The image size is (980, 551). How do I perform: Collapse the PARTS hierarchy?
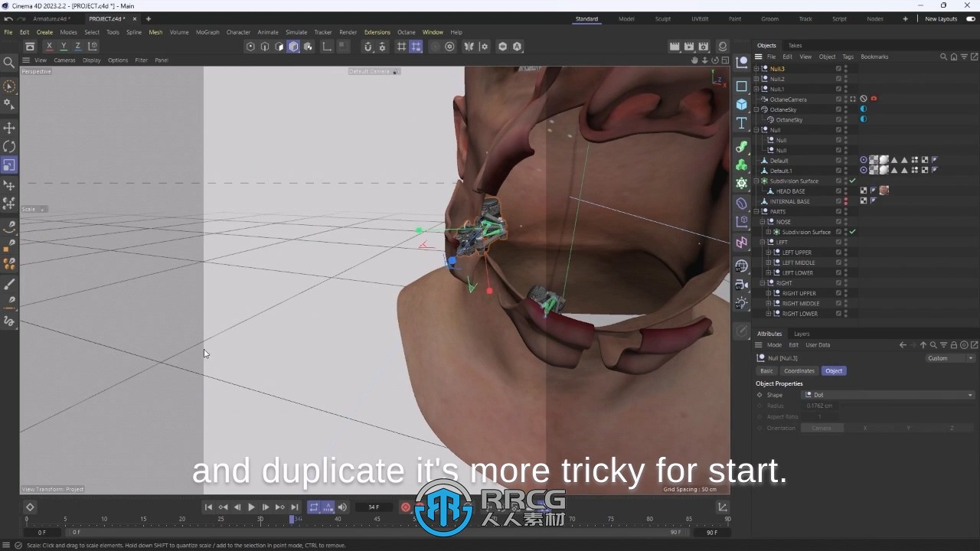(x=756, y=211)
